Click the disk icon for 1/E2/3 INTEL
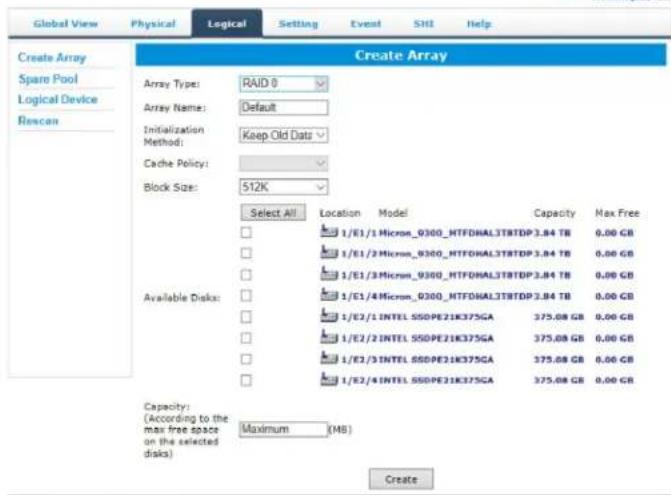The height and width of the screenshot is (495, 671). (329, 358)
